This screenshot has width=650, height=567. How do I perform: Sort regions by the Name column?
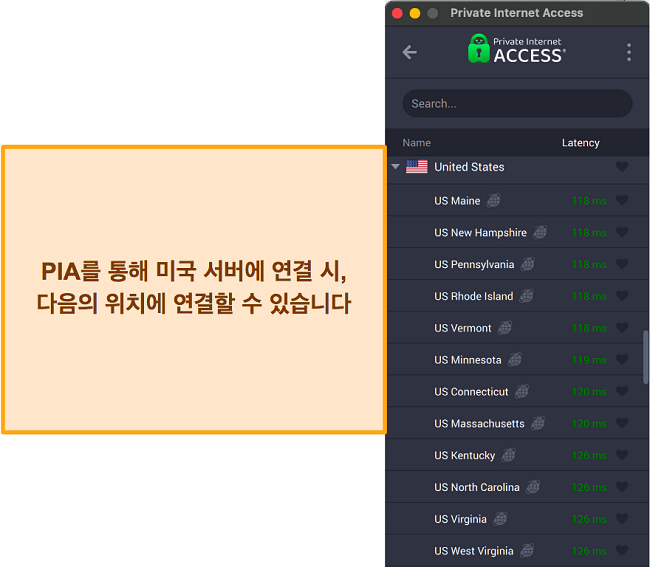click(416, 143)
